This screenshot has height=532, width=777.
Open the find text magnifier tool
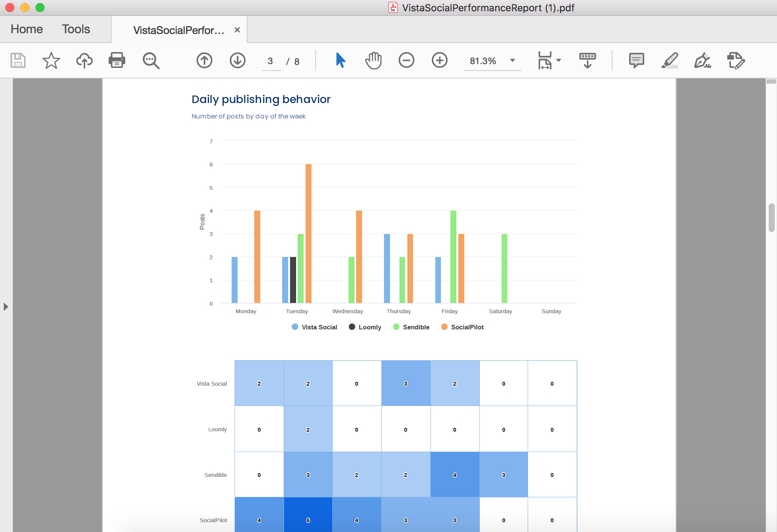(x=151, y=60)
